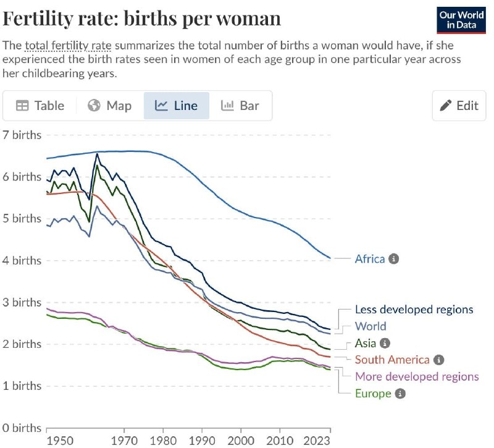This screenshot has height=448, width=494.
Task: Click the 2023 timeline end marker
Action: coord(317,441)
